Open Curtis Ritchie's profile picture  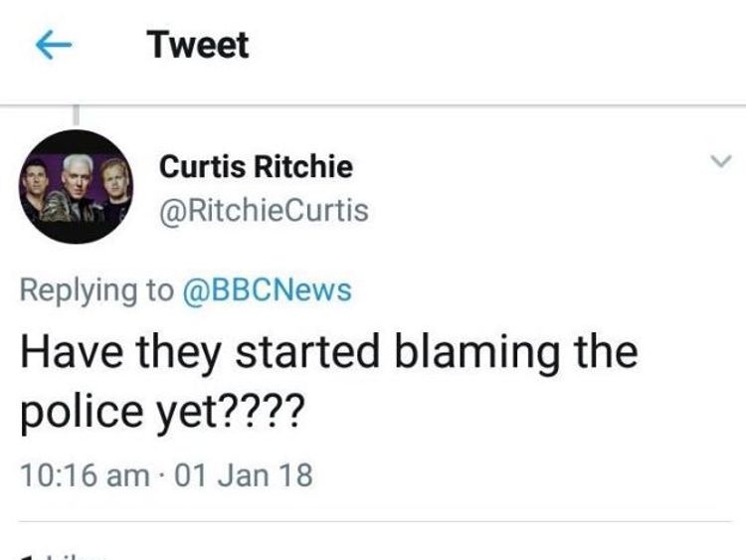77,187
